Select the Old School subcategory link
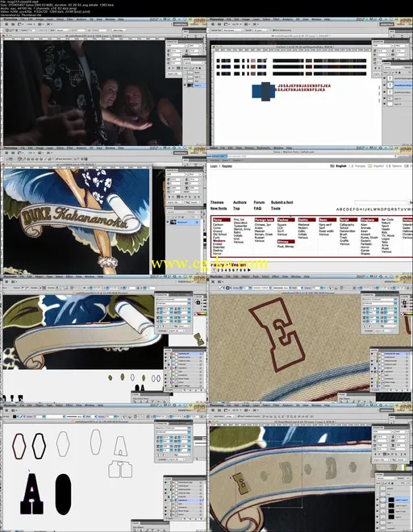 click(219, 235)
